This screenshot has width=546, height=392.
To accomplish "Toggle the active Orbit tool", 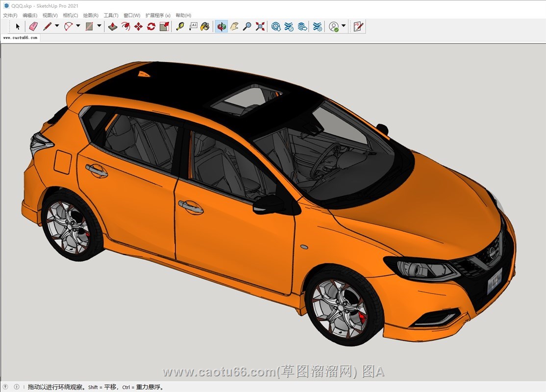I will (x=222, y=26).
